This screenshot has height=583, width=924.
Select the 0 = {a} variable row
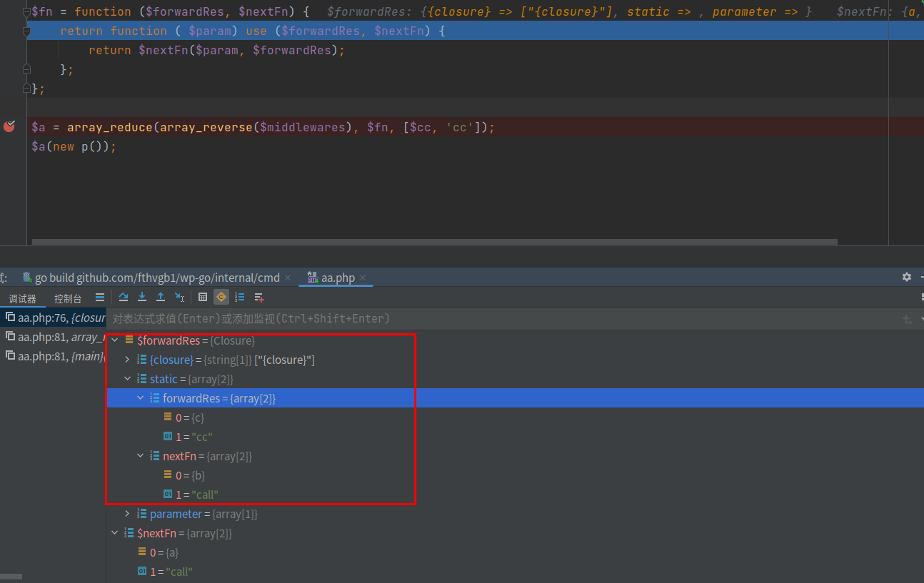click(514, 552)
